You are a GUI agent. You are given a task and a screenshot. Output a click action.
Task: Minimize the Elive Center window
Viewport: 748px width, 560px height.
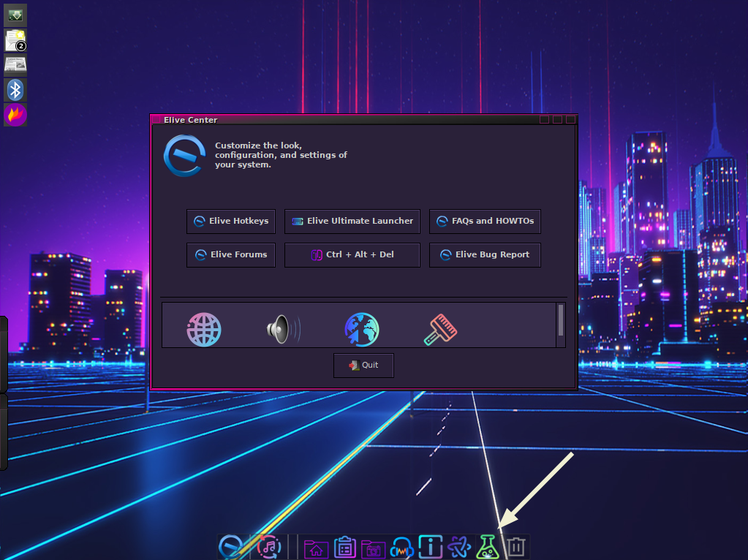click(x=544, y=119)
